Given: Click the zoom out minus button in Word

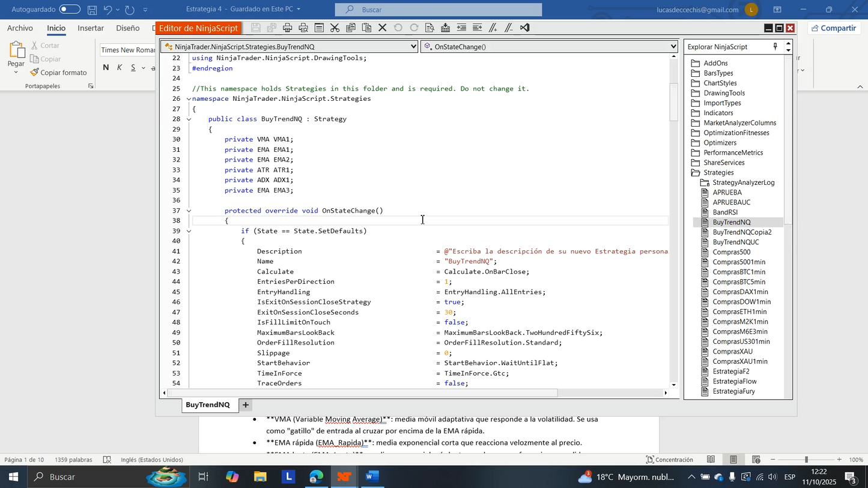Looking at the screenshot, I should 772,460.
